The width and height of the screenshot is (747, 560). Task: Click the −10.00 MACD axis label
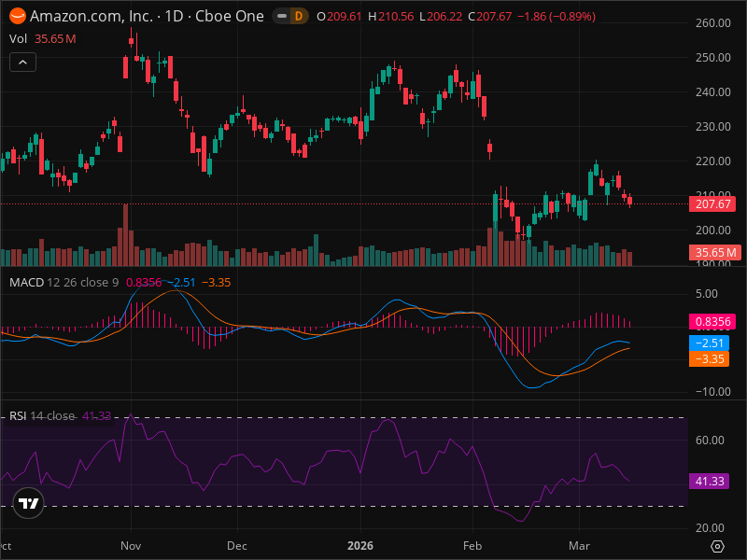pyautogui.click(x=713, y=391)
